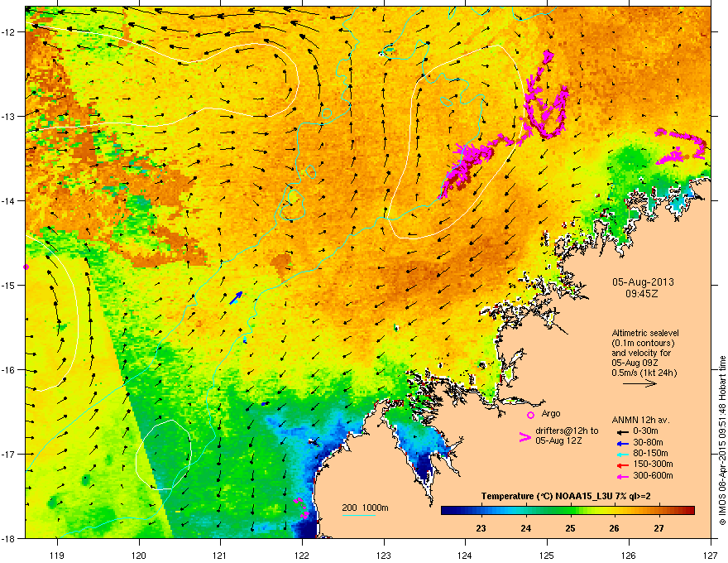Click the dark red end of temperature colorbar

coord(689,511)
